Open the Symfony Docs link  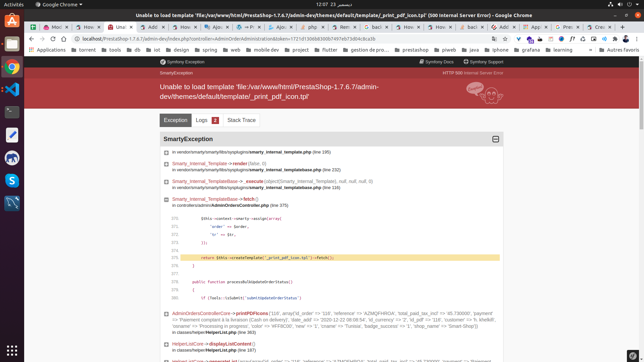(x=436, y=62)
